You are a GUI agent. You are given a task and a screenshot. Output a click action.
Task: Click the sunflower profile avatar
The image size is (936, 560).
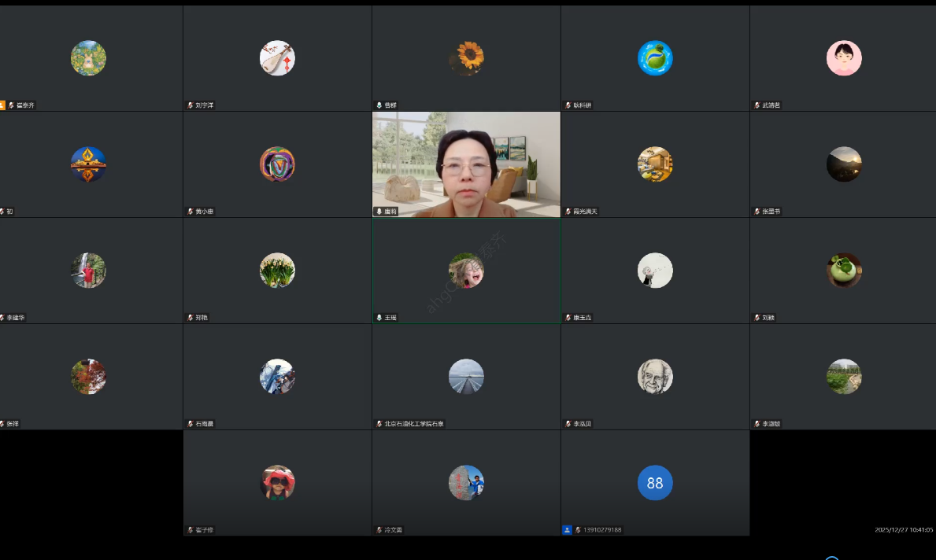pyautogui.click(x=466, y=58)
